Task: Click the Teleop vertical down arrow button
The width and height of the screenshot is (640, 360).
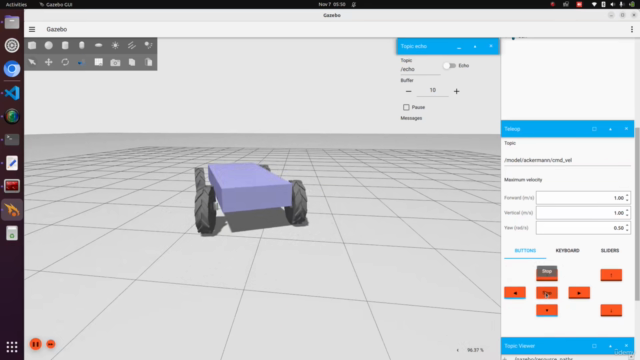Action: pos(611,310)
